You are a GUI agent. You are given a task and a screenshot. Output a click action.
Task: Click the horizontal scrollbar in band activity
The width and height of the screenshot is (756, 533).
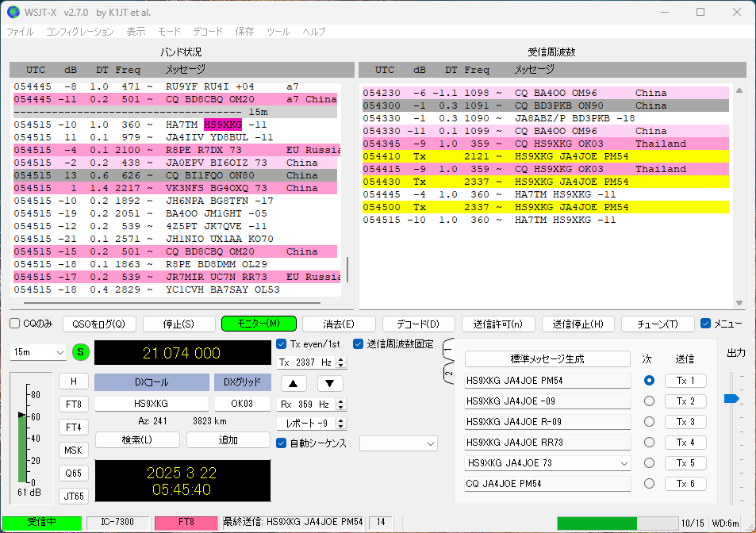click(x=172, y=303)
